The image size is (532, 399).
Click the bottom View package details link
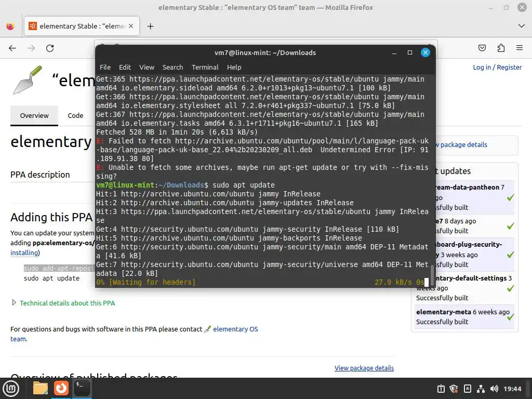(364, 368)
